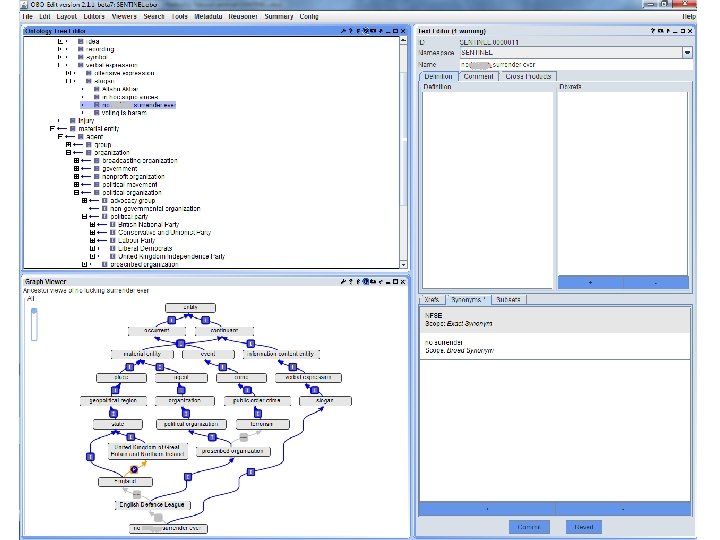The image size is (720, 540).
Task: Open configuration wrench in Ontology Tree Editor header
Action: [343, 31]
